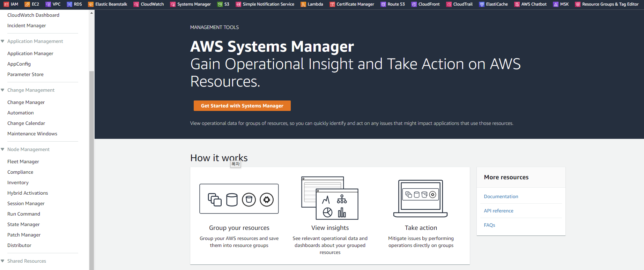Open the API reference link
This screenshot has height=270, width=644.
(x=498, y=211)
